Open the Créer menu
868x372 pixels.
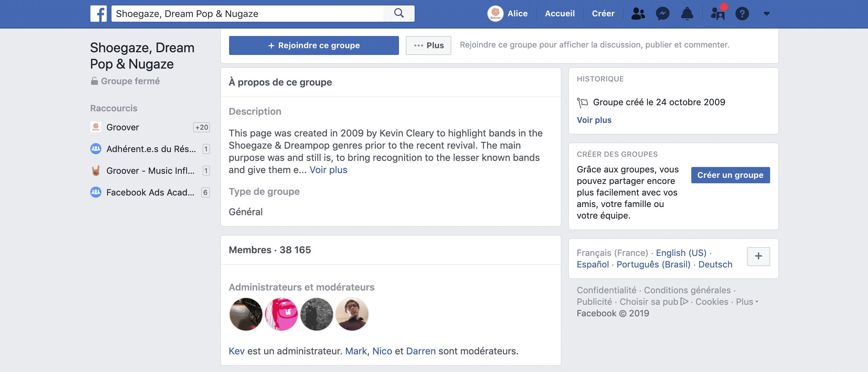[x=603, y=14]
